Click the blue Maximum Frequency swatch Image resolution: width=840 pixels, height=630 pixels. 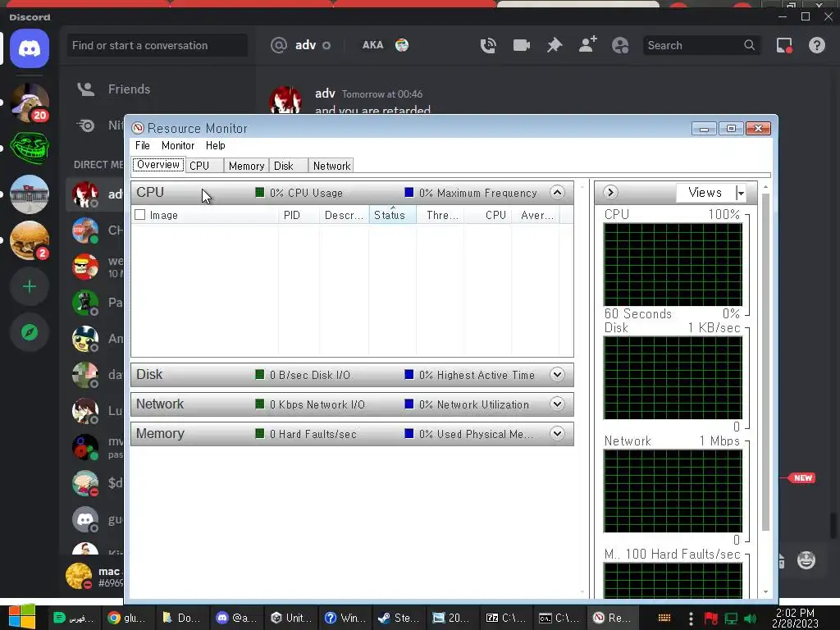(409, 192)
